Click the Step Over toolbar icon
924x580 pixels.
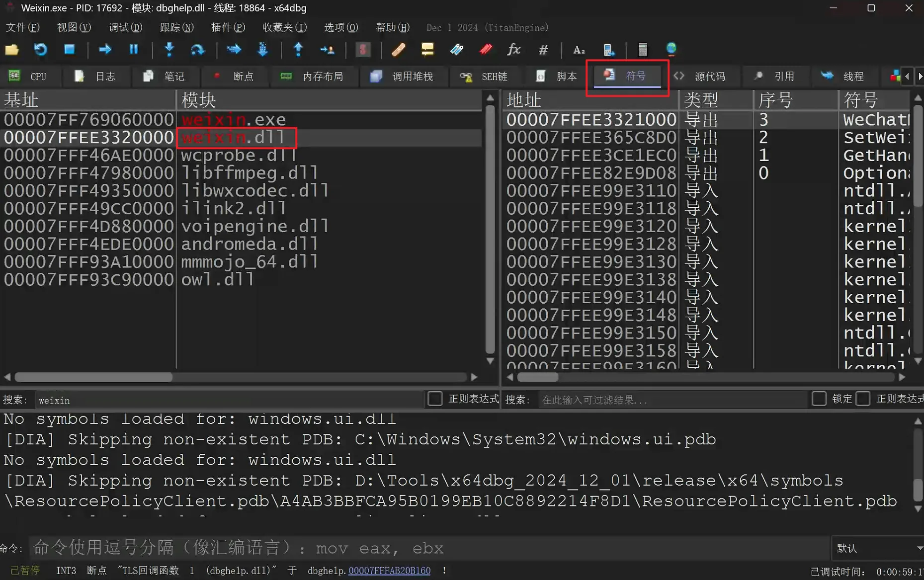click(198, 49)
